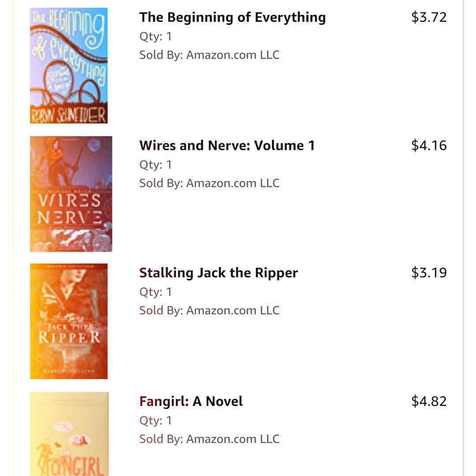This screenshot has width=476, height=476.
Task: Tap the Stalking Jack the Ripper cover image
Action: tap(69, 321)
